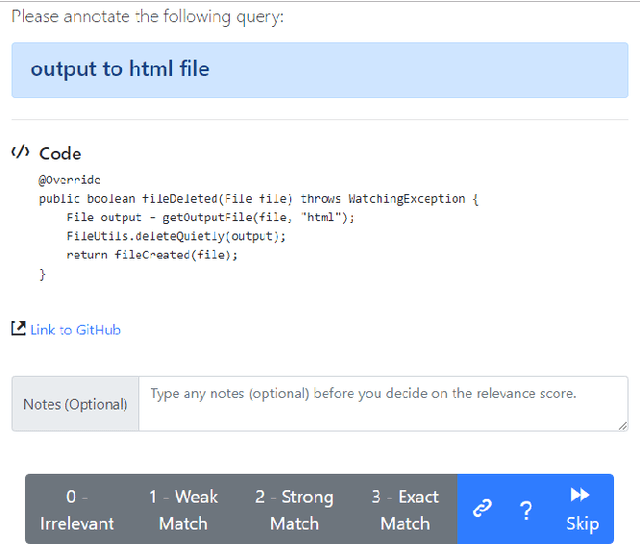
Task: Click the chain link icon button
Action: (x=482, y=509)
